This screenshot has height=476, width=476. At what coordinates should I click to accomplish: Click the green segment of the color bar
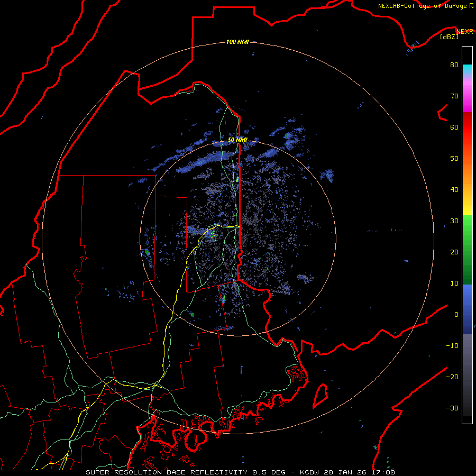tap(467, 250)
